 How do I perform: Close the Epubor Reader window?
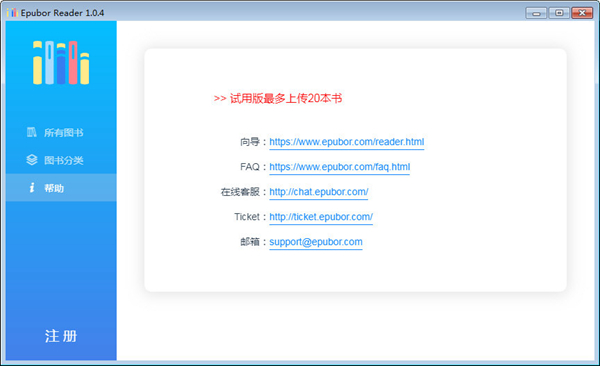click(582, 13)
